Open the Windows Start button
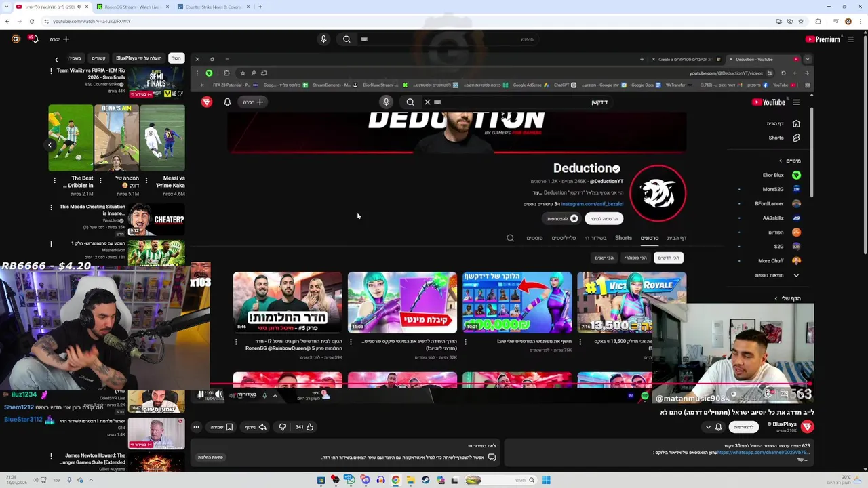Screen dimensions: 868x488 (546, 480)
